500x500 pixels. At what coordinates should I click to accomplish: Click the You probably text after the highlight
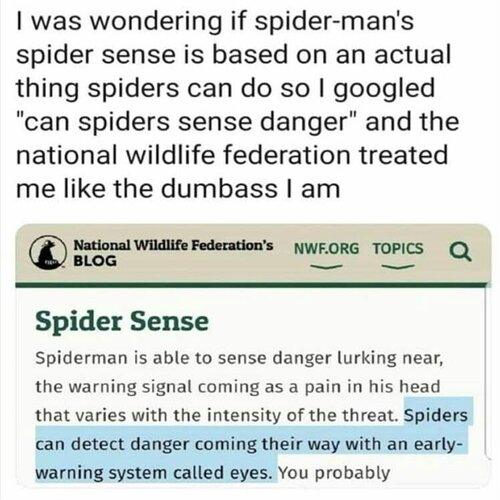(334, 473)
